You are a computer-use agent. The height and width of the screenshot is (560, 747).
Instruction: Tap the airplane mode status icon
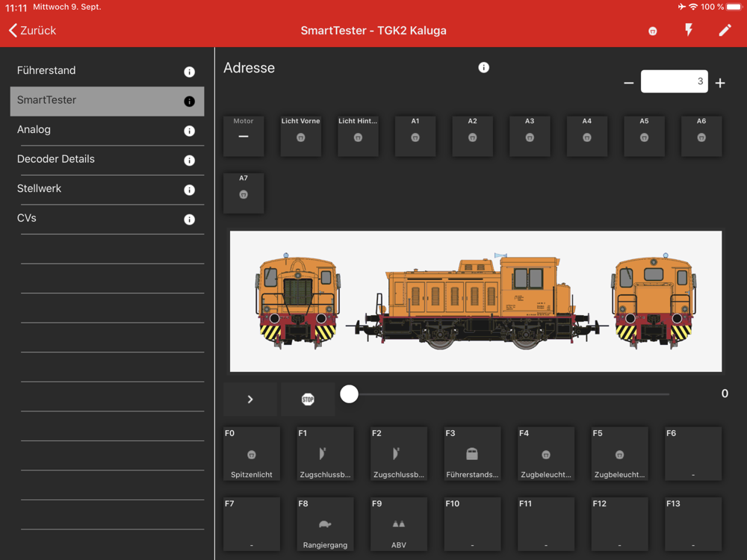click(682, 7)
